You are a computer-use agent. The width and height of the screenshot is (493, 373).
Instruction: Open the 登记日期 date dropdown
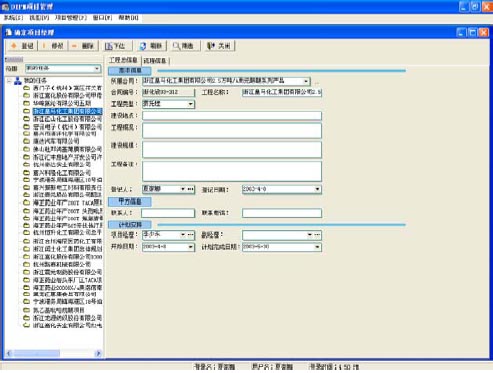tap(317, 189)
